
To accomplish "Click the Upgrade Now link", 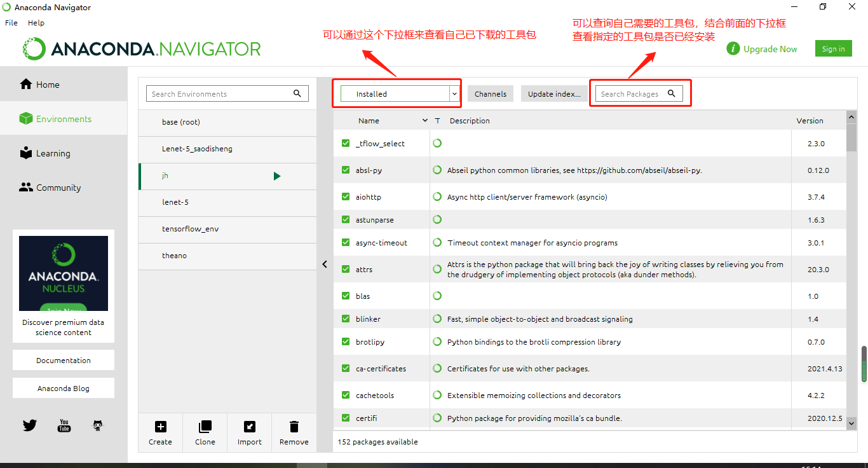I will tap(770, 49).
